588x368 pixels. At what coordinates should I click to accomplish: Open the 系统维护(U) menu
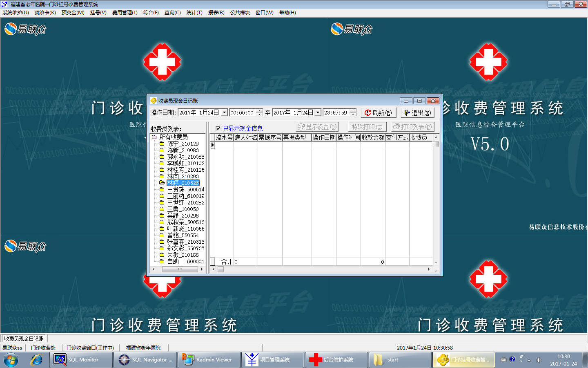(x=16, y=13)
